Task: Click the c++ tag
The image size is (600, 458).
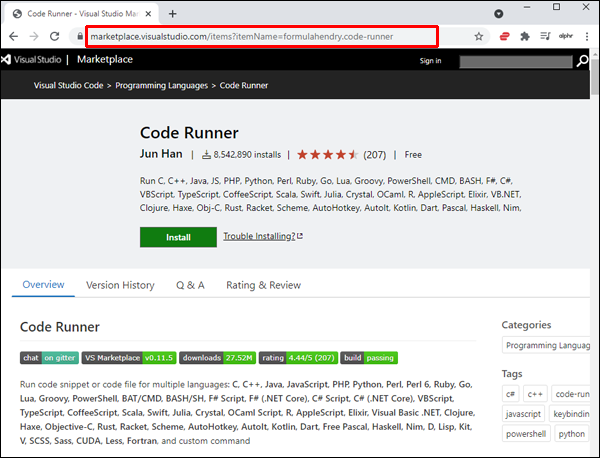Action: [535, 394]
